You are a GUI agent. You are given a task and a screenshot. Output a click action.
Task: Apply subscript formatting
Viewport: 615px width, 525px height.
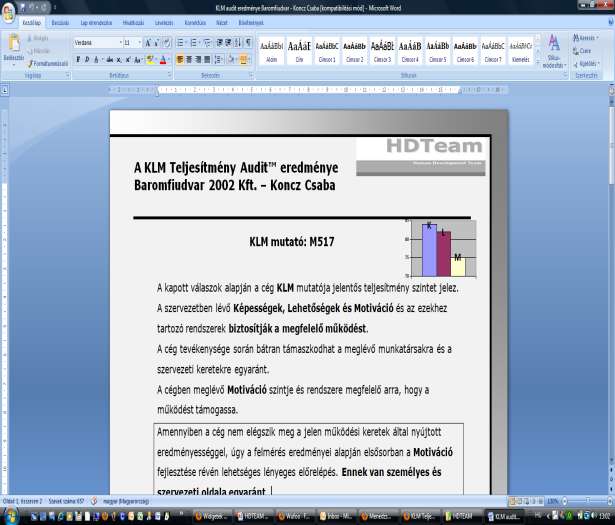click(x=119, y=60)
